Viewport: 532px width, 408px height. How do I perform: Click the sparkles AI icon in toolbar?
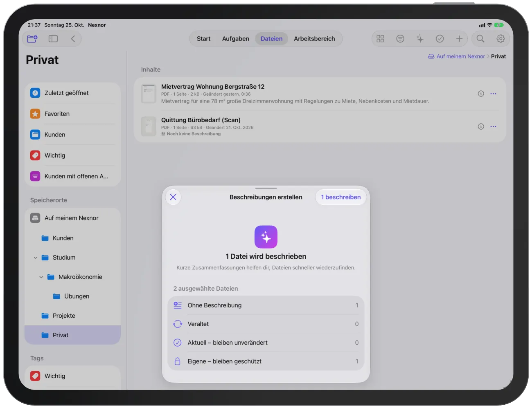(x=420, y=39)
